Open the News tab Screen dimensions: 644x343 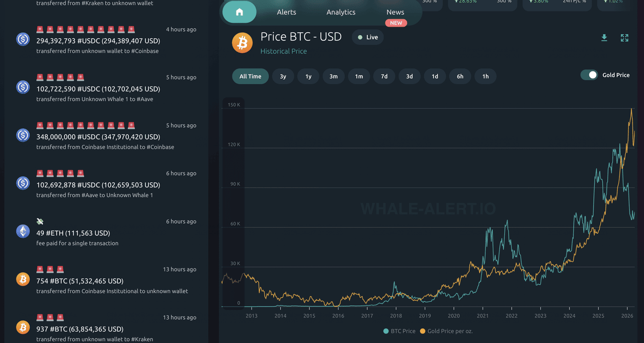pyautogui.click(x=395, y=12)
